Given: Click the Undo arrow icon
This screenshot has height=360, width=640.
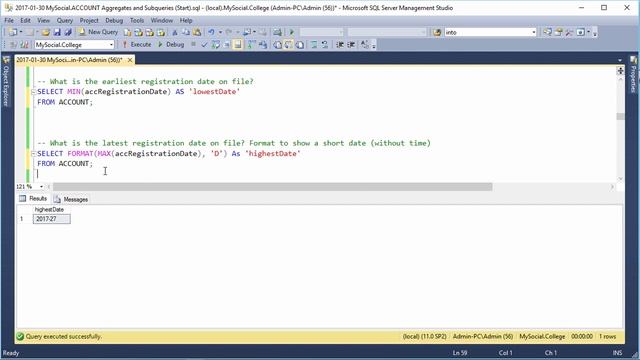Looking at the screenshot, I should pos(211,32).
